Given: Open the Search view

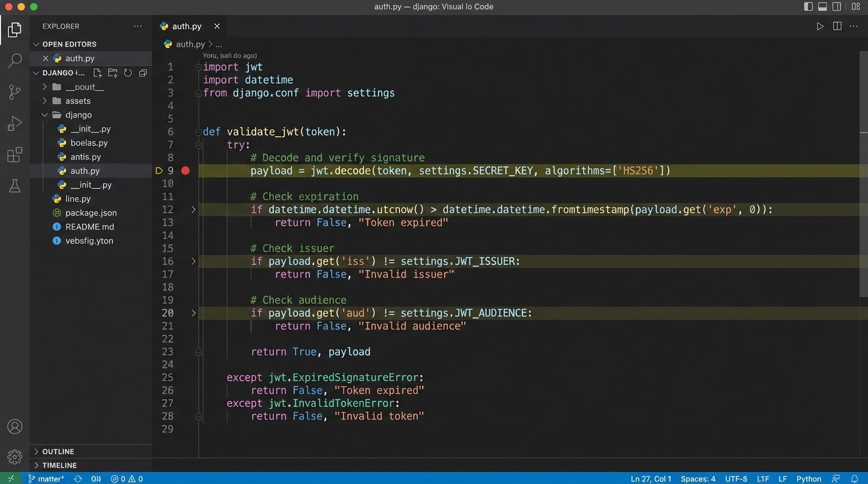Looking at the screenshot, I should coord(15,60).
